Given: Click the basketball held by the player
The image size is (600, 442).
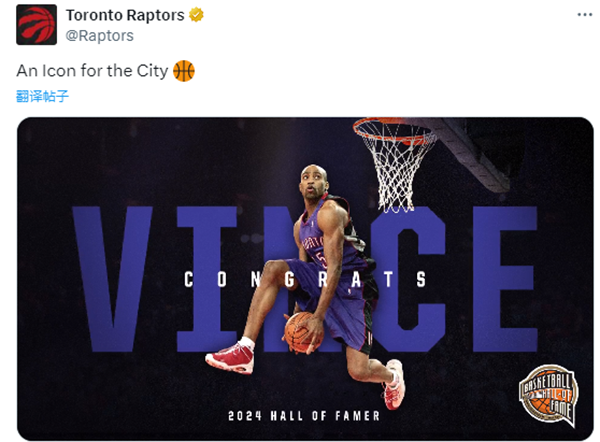Looking at the screenshot, I should (x=303, y=332).
